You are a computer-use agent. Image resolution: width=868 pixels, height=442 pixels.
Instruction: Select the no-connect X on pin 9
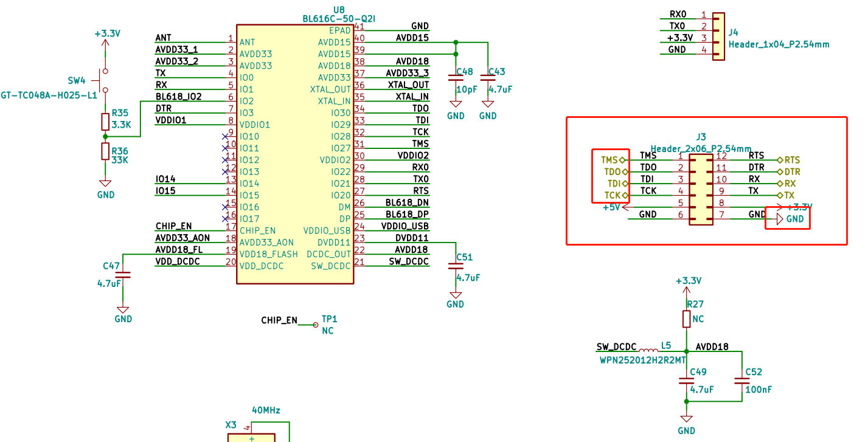click(x=225, y=136)
